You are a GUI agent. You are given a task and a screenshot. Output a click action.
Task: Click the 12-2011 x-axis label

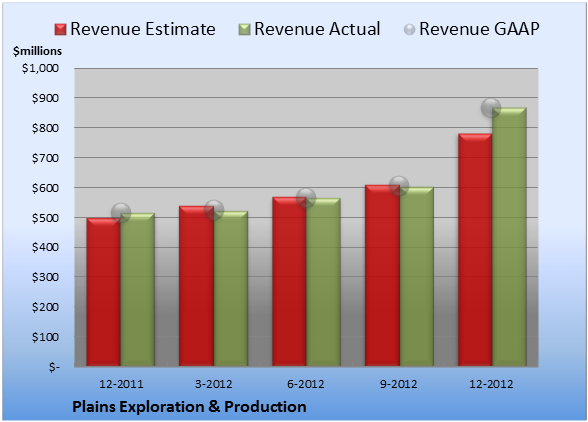pos(121,384)
